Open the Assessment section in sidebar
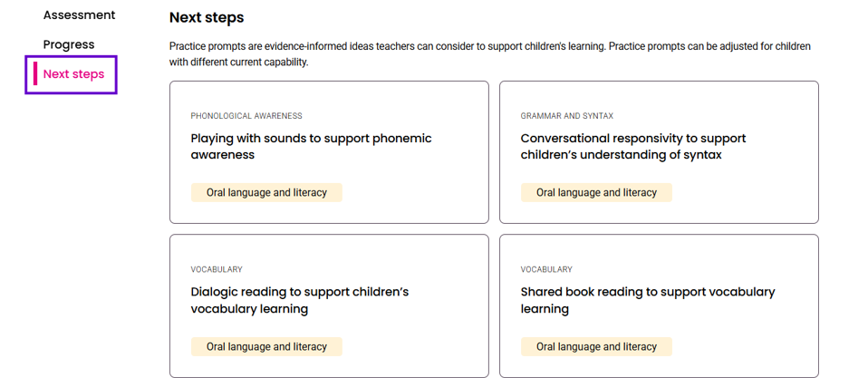The image size is (868, 387). click(x=79, y=15)
